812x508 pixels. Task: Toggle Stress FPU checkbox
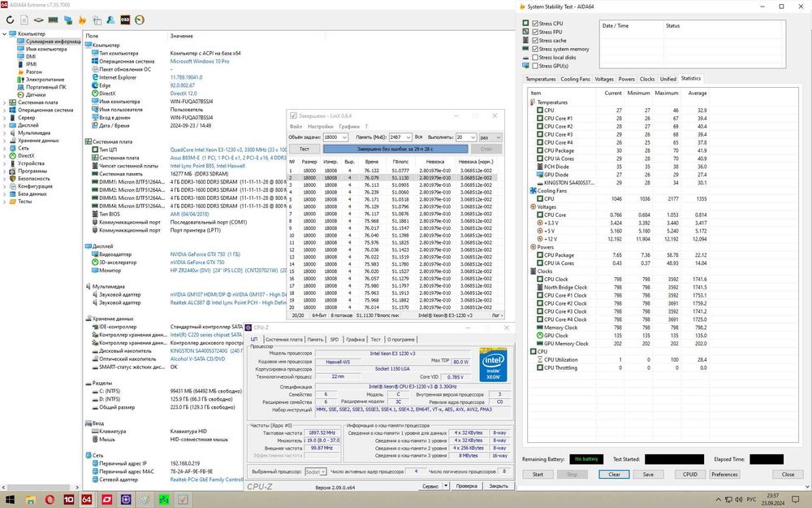[x=535, y=33]
